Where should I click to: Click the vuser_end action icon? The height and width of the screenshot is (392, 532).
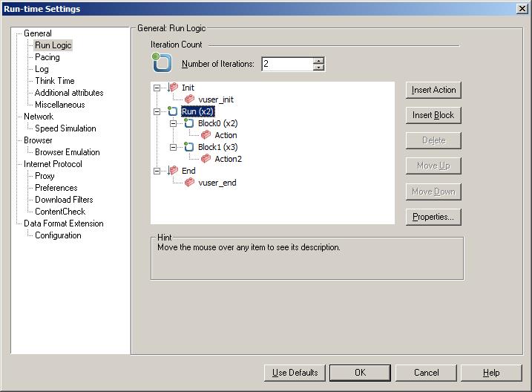point(189,183)
